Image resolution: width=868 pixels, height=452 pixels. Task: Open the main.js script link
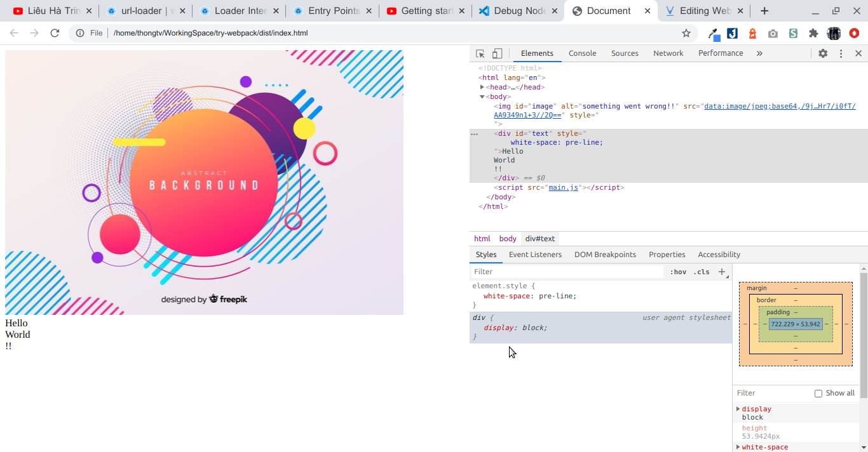click(x=564, y=187)
